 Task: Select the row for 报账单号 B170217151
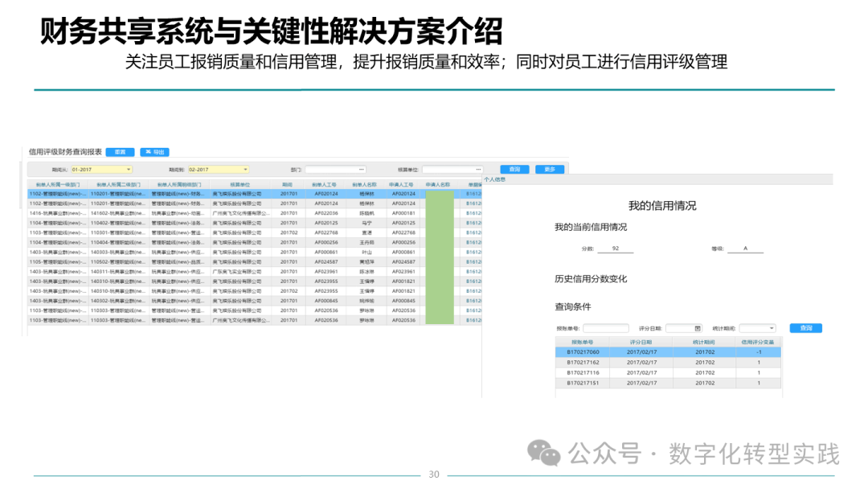[x=668, y=383]
